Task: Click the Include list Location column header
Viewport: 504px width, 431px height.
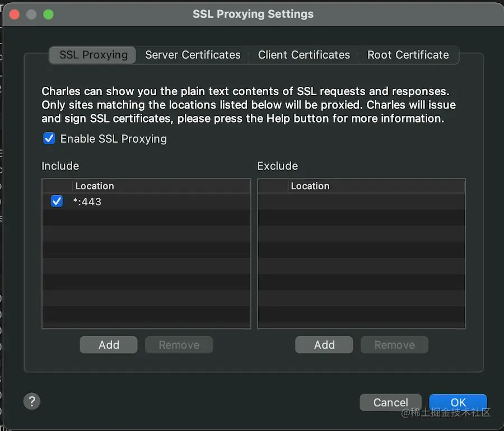Action: tap(161, 186)
